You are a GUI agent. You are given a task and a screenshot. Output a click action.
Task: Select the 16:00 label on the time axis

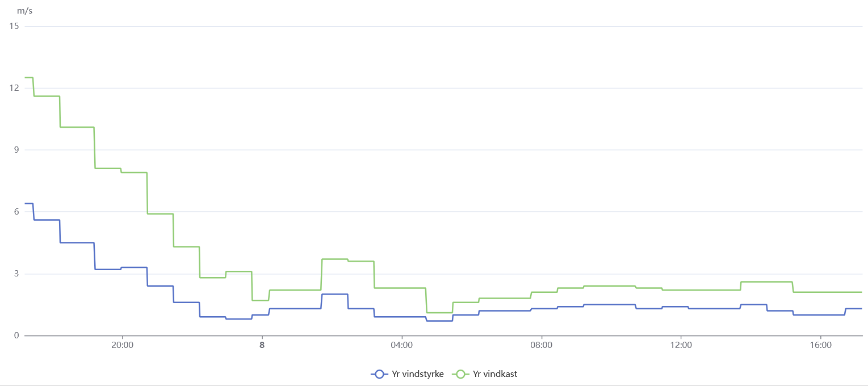point(820,345)
